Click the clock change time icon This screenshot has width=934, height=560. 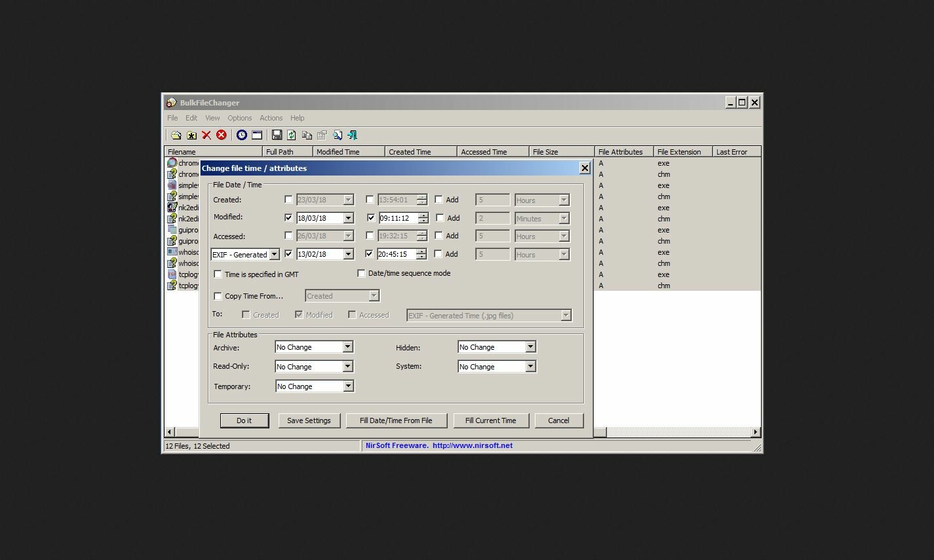click(242, 135)
